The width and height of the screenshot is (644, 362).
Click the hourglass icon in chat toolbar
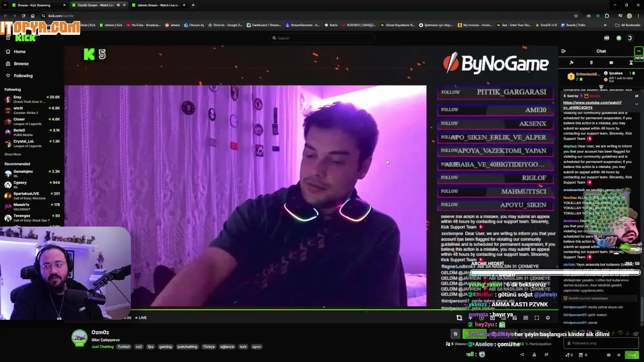tap(631, 63)
